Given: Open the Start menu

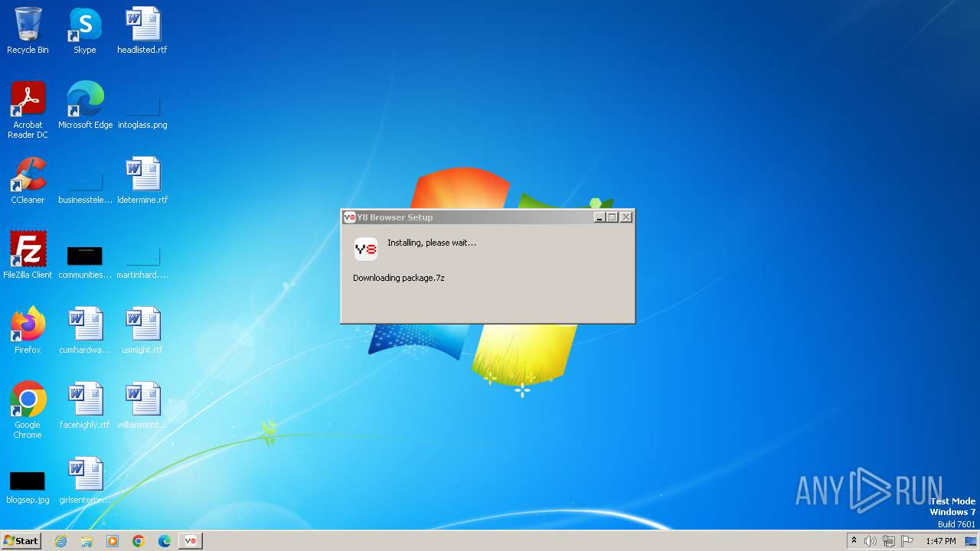Looking at the screenshot, I should (21, 541).
